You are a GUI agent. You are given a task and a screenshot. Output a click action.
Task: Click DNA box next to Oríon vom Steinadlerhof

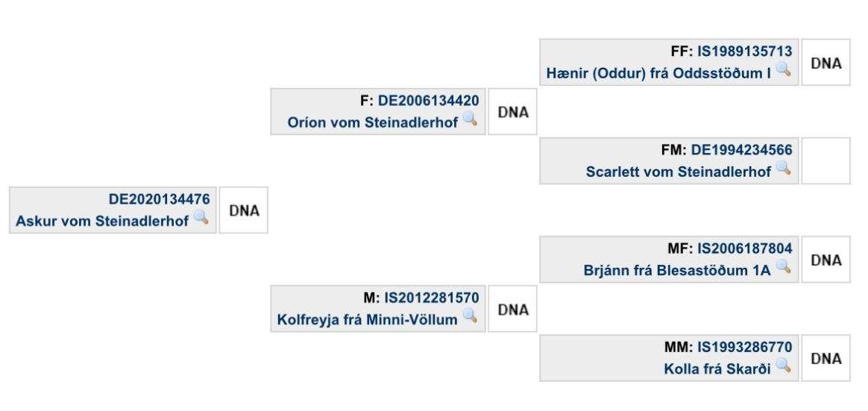pos(512,111)
